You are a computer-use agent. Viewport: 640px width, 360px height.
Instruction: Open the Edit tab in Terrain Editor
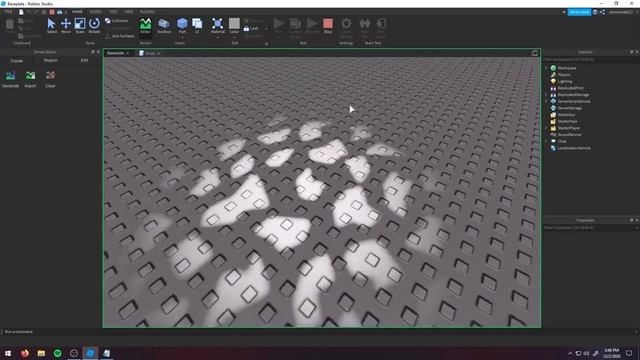coord(84,60)
